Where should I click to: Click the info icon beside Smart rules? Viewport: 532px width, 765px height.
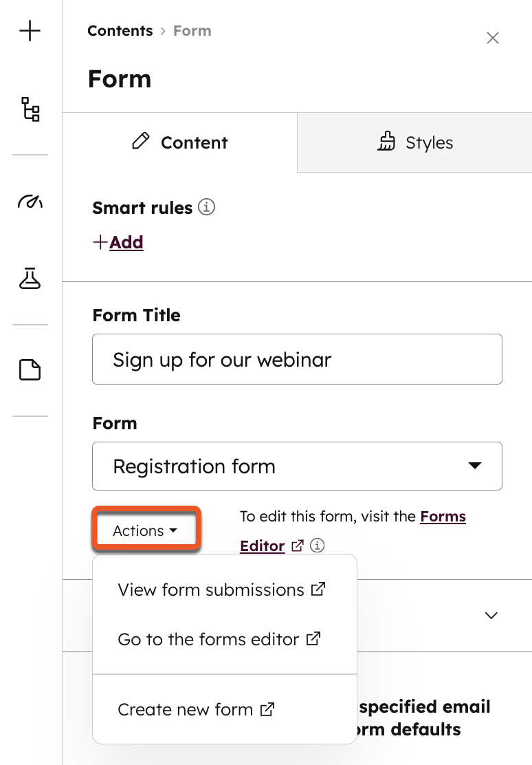tap(206, 207)
